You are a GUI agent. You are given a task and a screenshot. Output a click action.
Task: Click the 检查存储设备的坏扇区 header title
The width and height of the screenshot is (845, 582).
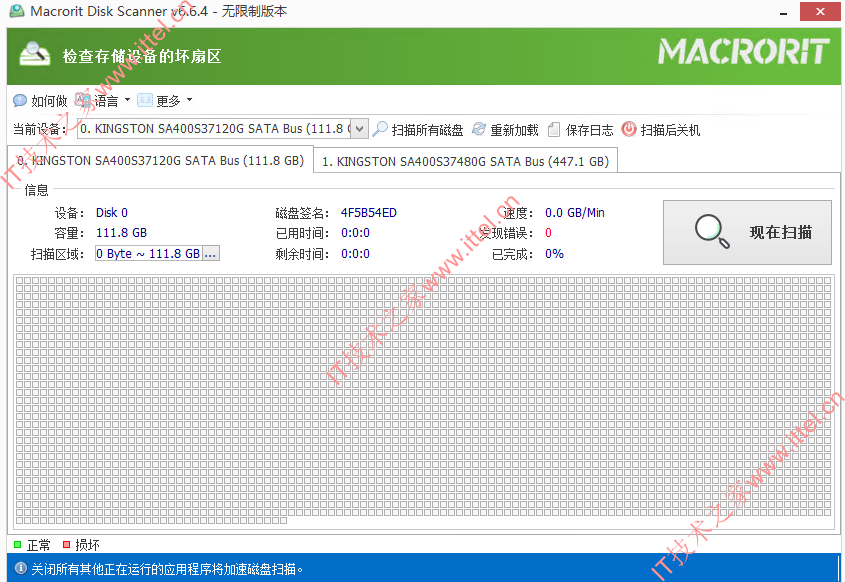click(x=142, y=56)
